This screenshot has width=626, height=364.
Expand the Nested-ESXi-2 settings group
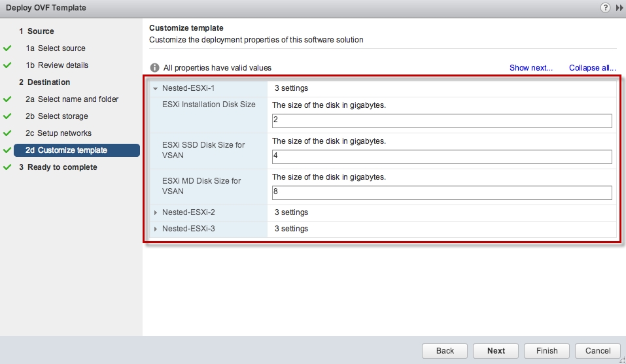point(155,212)
